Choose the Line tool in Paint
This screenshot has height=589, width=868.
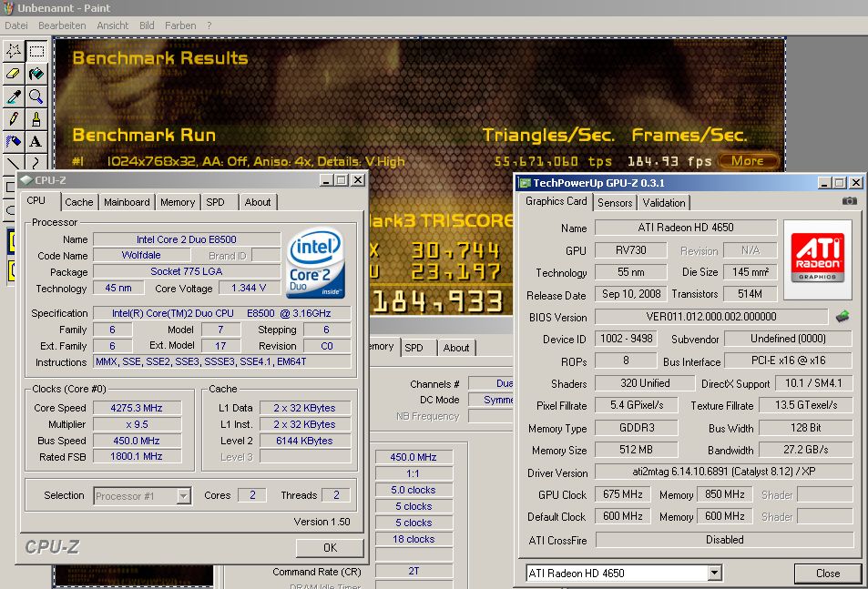[14, 162]
